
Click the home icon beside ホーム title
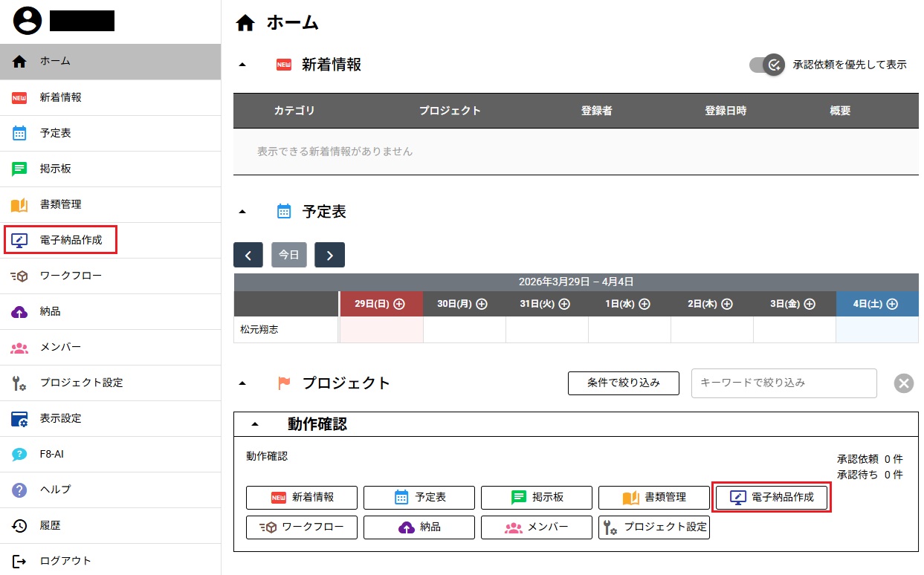pyautogui.click(x=245, y=23)
